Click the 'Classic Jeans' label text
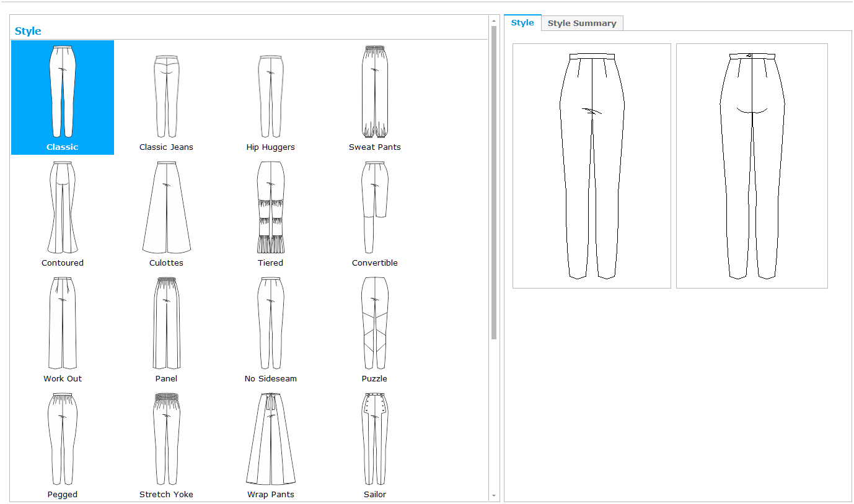This screenshot has width=854, height=504. 166,147
